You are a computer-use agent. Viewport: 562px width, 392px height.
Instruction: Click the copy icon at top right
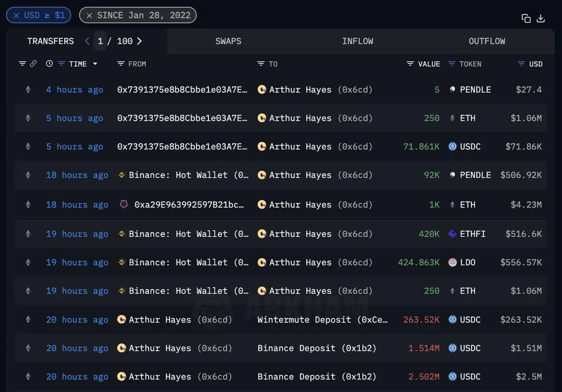pyautogui.click(x=526, y=18)
